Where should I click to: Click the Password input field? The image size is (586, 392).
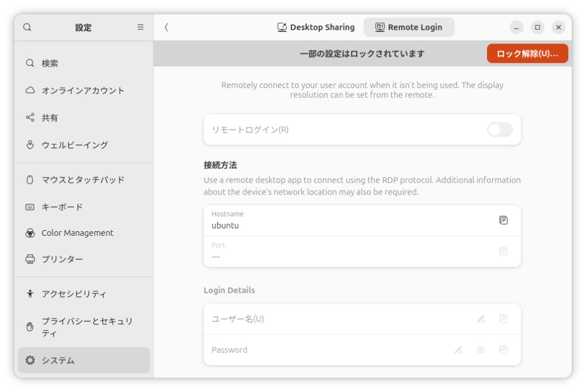coord(326,350)
